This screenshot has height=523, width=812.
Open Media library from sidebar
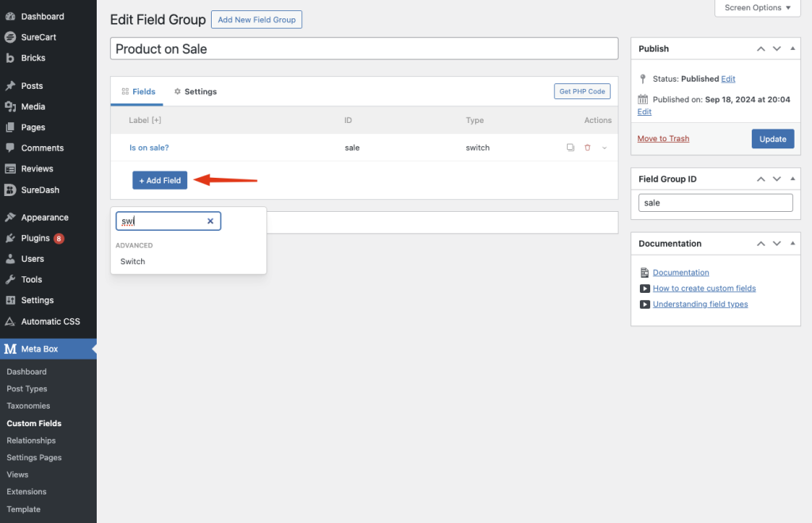pyautogui.click(x=33, y=106)
